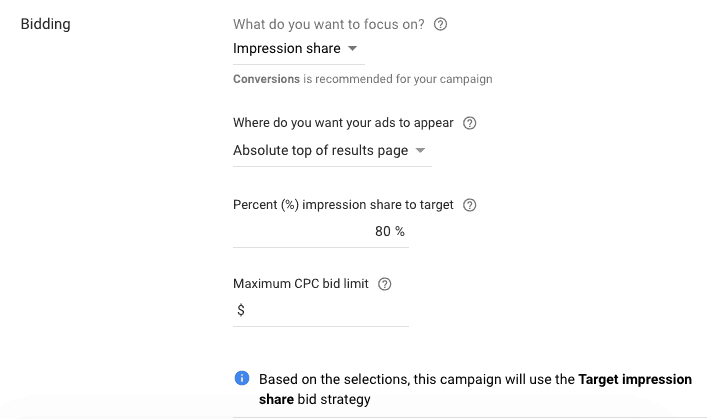Click the 'Maximum CPC bid limit' label
The width and height of the screenshot is (717, 419).
pyautogui.click(x=301, y=284)
